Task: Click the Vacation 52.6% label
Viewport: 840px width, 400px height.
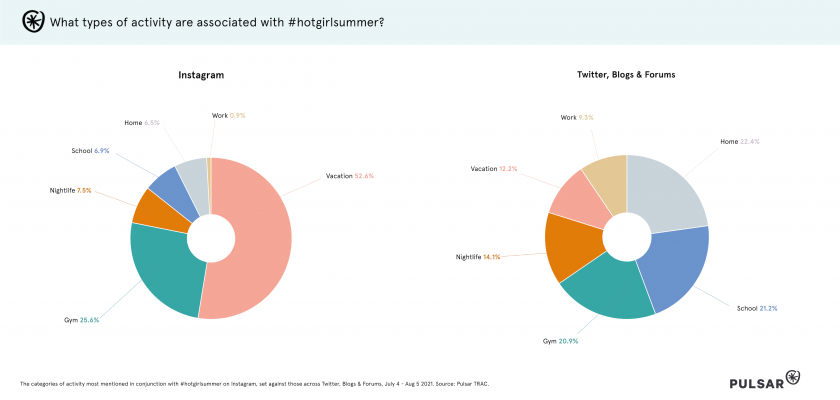Action: tap(349, 176)
